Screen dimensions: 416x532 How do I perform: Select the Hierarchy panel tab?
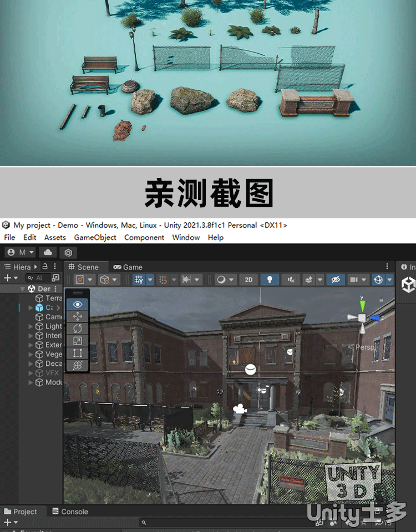(x=18, y=267)
